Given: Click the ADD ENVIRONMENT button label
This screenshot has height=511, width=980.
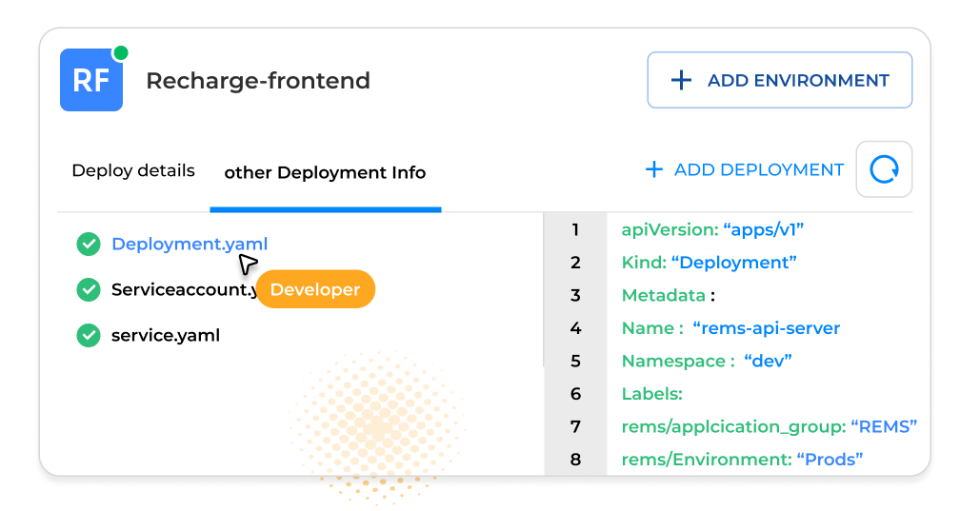Looking at the screenshot, I should pyautogui.click(x=798, y=81).
